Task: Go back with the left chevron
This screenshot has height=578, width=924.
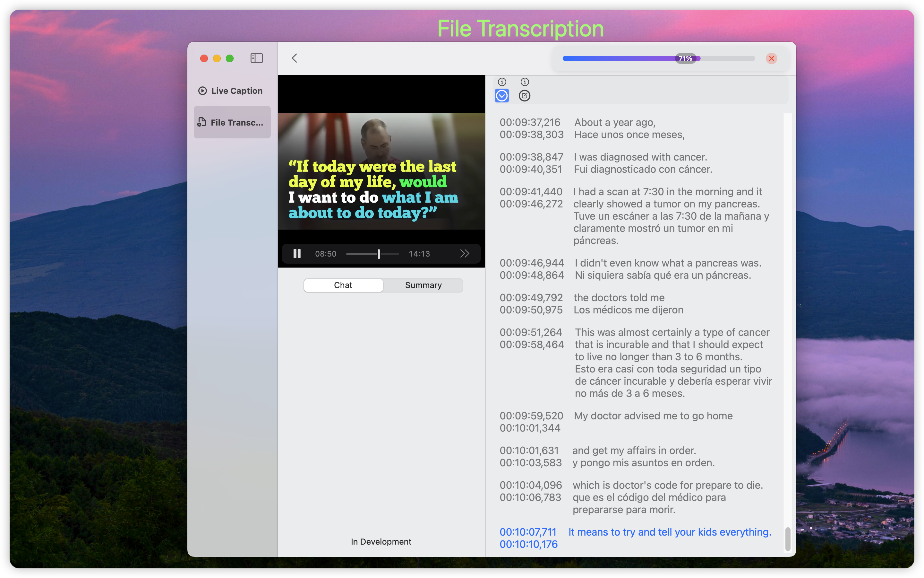Action: 295,58
